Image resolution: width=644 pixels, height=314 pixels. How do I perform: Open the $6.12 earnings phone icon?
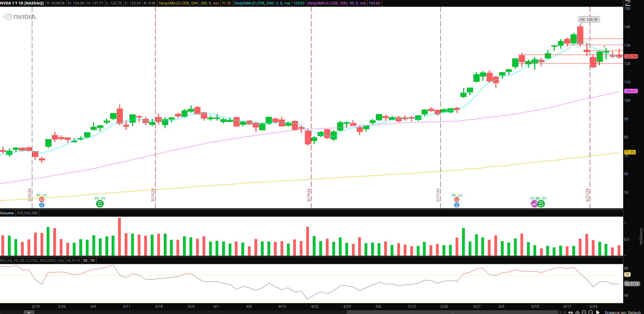457,199
